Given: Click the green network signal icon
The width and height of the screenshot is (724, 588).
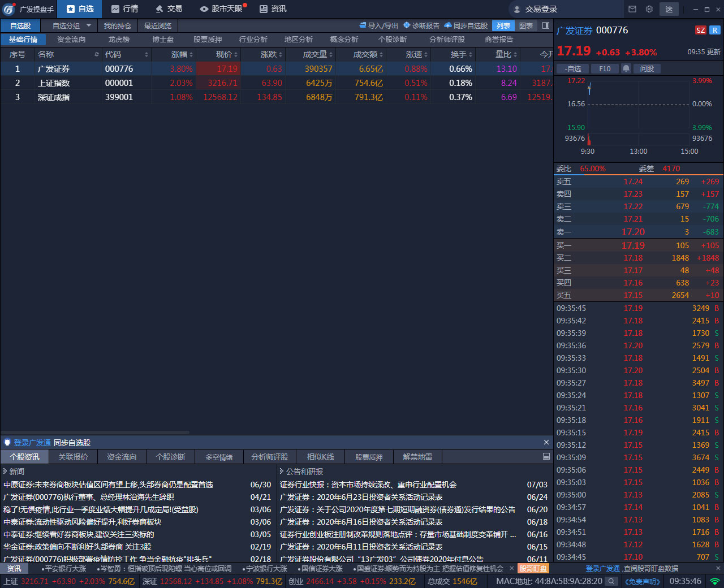Looking at the screenshot, I should (x=715, y=581).
